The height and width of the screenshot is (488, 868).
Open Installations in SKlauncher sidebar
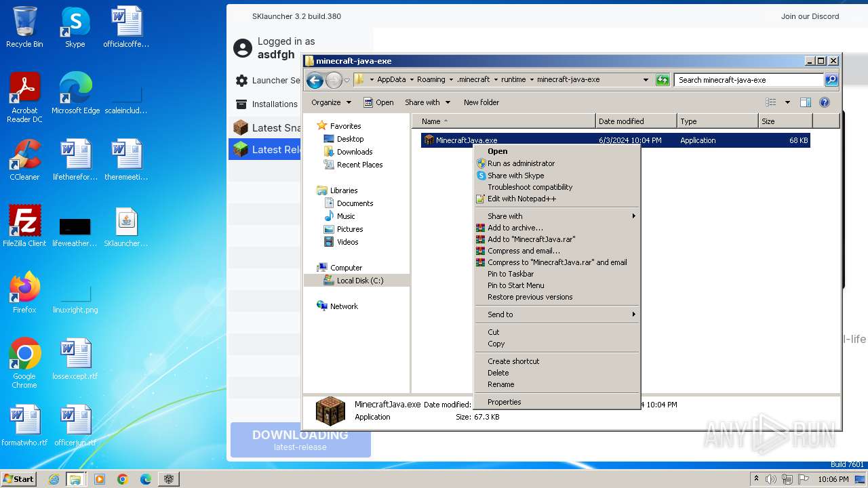267,104
